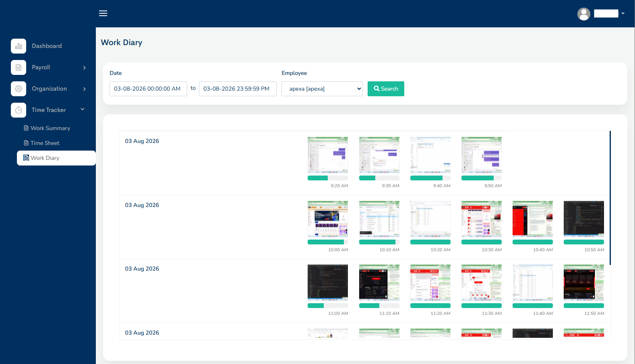Open the 9:20 AM screenshot thumbnail
Image resolution: width=635 pixels, height=364 pixels.
pyautogui.click(x=328, y=155)
